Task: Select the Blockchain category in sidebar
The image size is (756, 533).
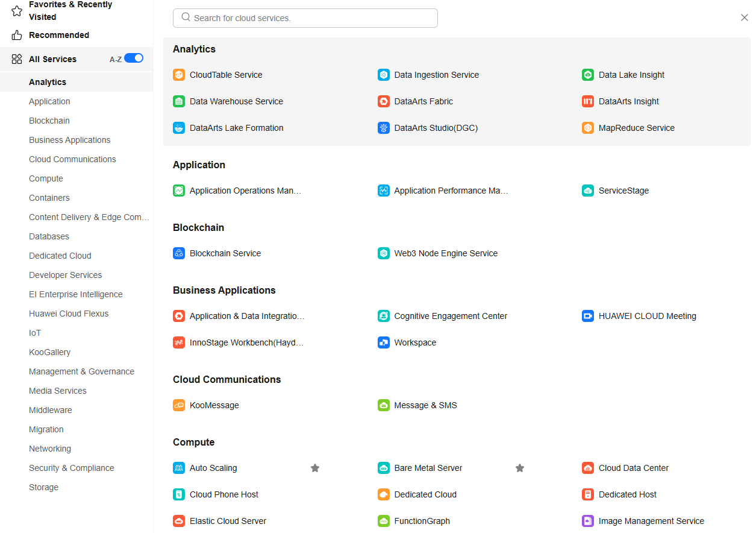Action: pos(49,121)
